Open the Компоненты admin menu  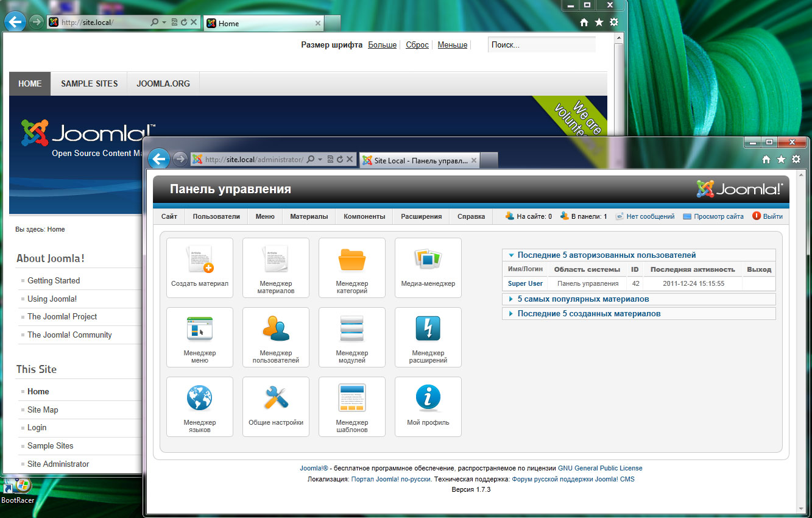coord(364,216)
